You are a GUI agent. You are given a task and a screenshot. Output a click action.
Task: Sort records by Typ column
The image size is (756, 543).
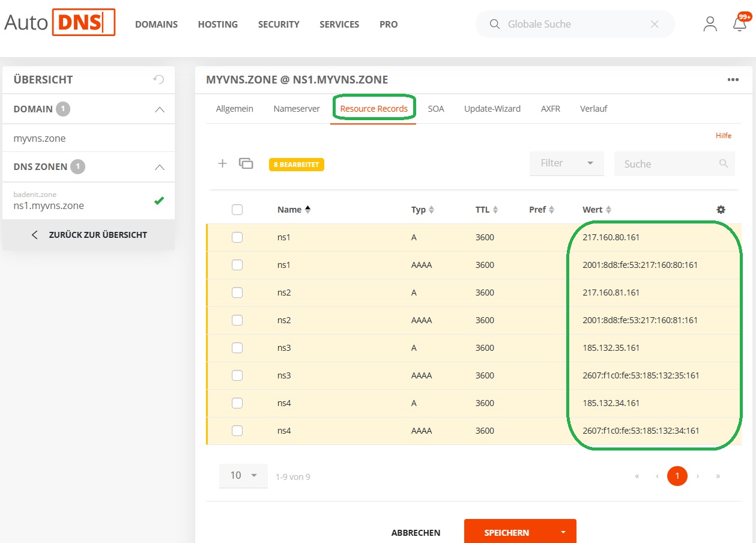423,210
